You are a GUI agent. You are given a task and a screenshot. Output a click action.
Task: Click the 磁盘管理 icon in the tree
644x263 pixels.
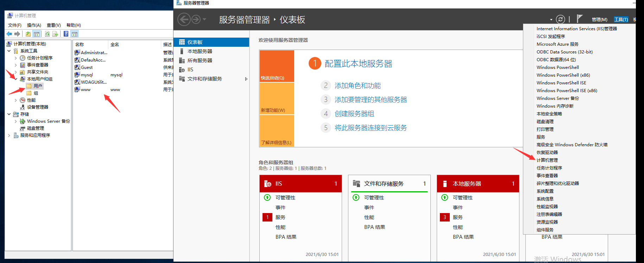point(23,128)
